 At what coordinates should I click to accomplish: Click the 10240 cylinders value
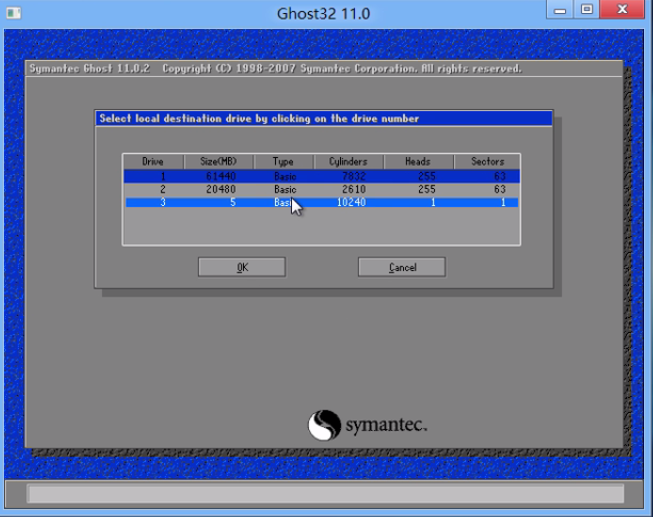[351, 202]
